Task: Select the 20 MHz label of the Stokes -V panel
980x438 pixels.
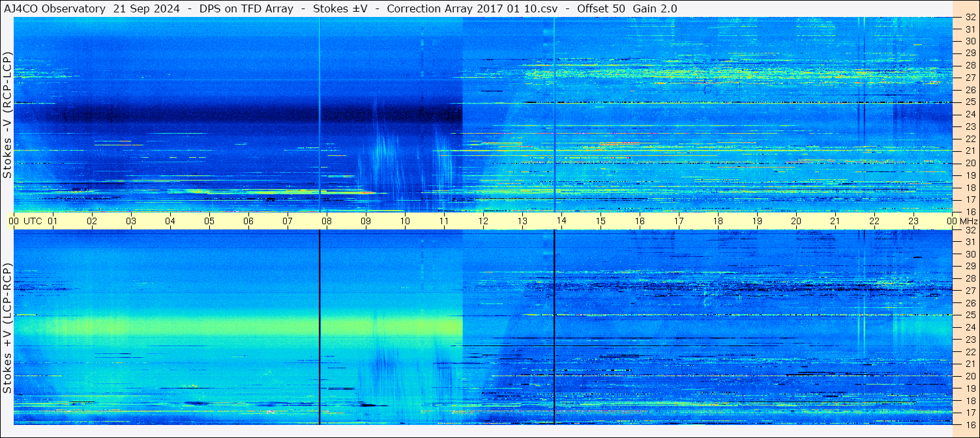Action: [970, 163]
